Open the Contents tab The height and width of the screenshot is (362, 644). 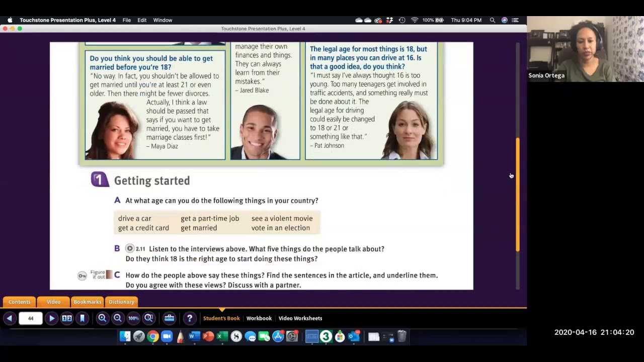(20, 302)
